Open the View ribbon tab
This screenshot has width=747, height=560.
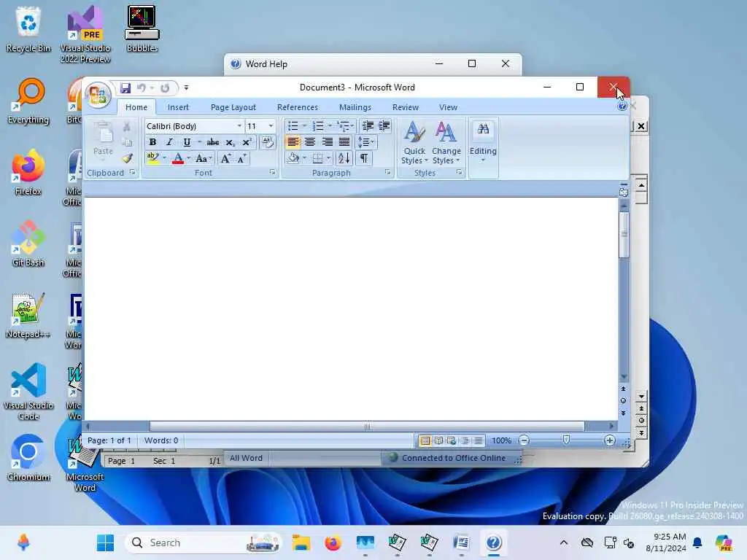pos(448,108)
